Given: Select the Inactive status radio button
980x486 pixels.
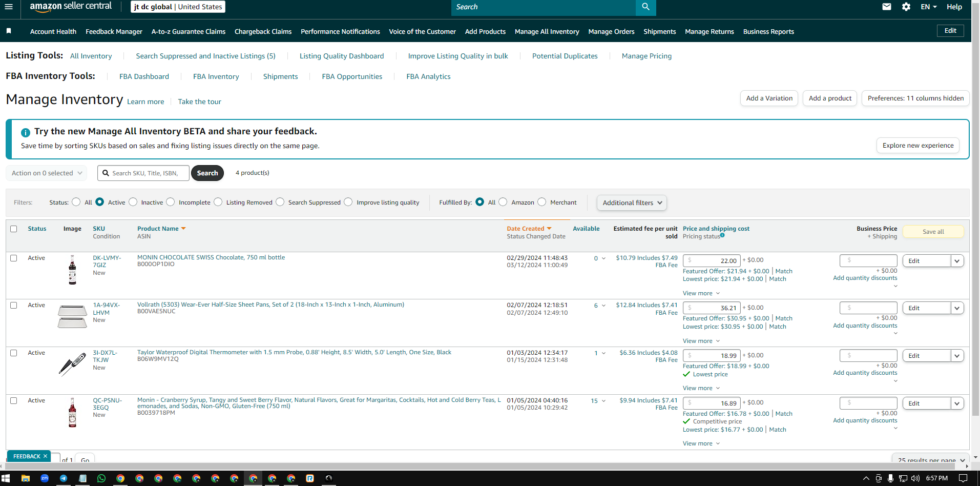Looking at the screenshot, I should tap(133, 202).
